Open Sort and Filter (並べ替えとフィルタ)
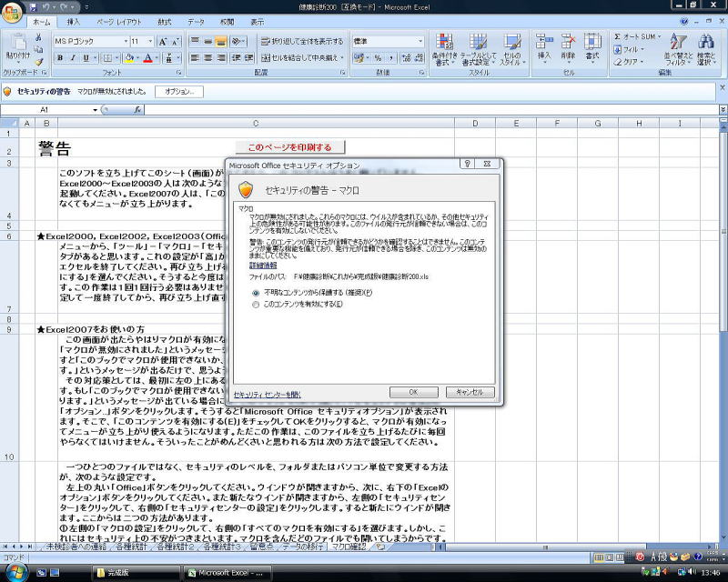Image resolution: width=728 pixels, height=582 pixels. (x=678, y=49)
